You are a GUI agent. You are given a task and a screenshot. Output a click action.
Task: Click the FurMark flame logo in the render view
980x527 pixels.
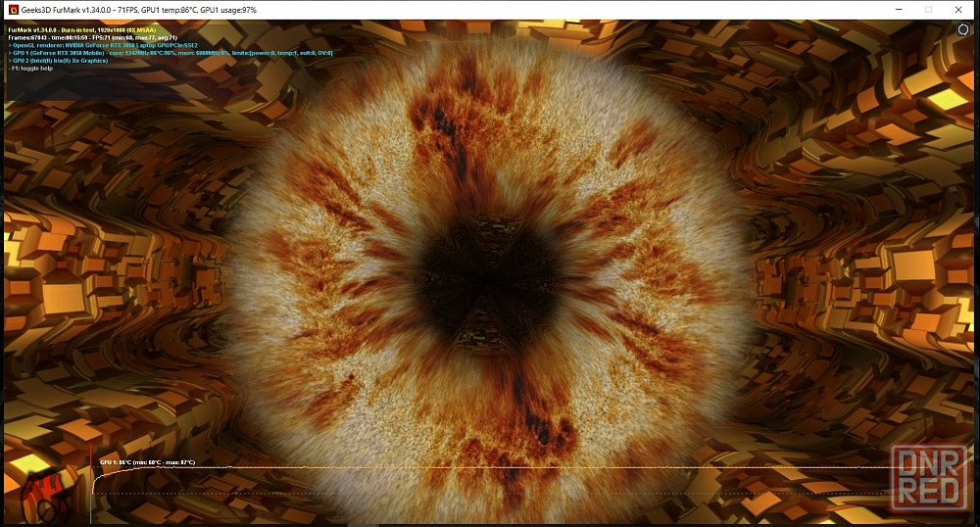[x=47, y=498]
